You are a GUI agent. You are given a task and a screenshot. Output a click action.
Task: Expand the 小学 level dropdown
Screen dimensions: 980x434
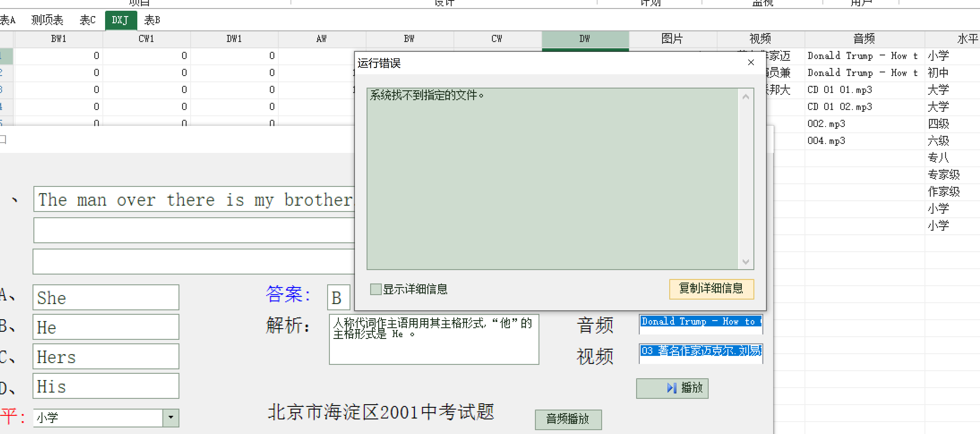(x=171, y=417)
